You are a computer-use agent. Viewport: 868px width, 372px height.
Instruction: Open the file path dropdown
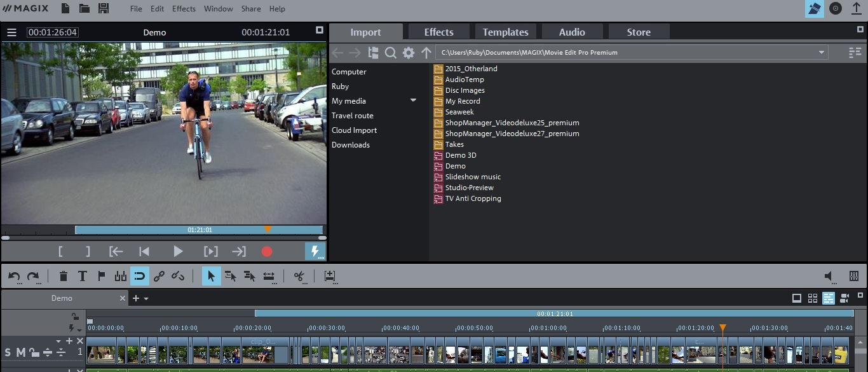click(821, 53)
